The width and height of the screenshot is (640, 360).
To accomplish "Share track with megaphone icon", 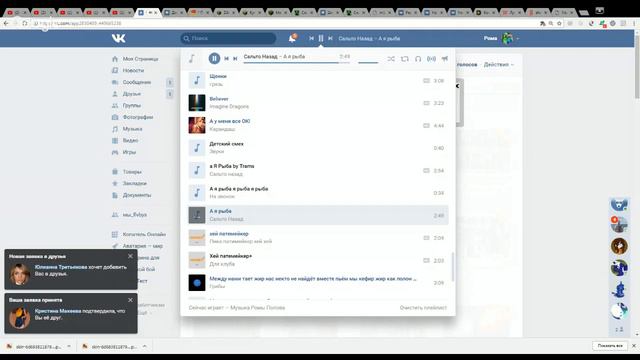I will click(445, 59).
